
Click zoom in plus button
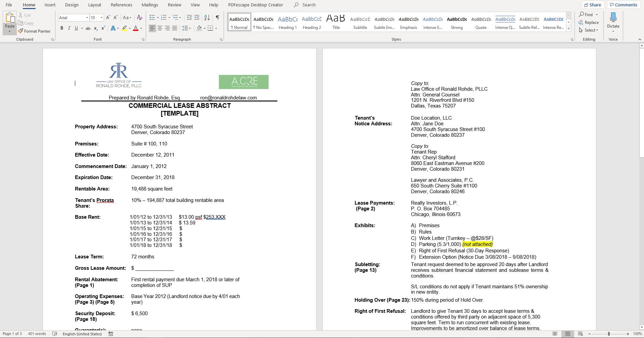point(628,334)
